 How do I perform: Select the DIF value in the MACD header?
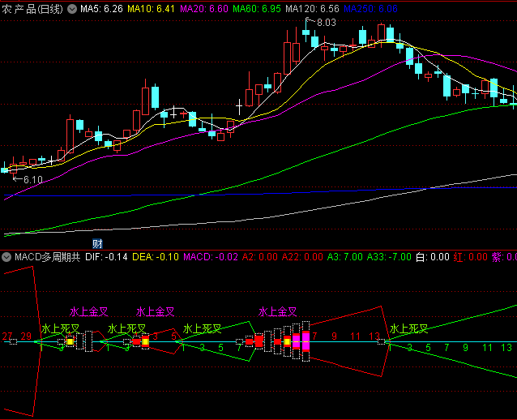(106, 257)
